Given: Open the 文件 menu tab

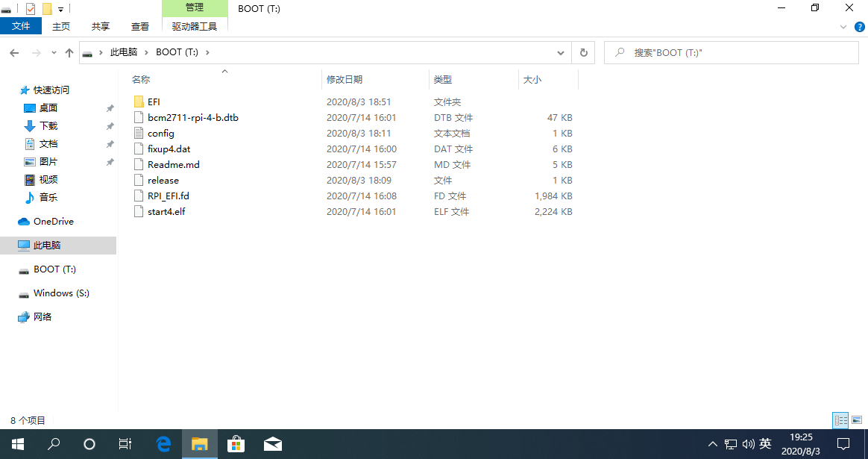Looking at the screenshot, I should tap(21, 26).
